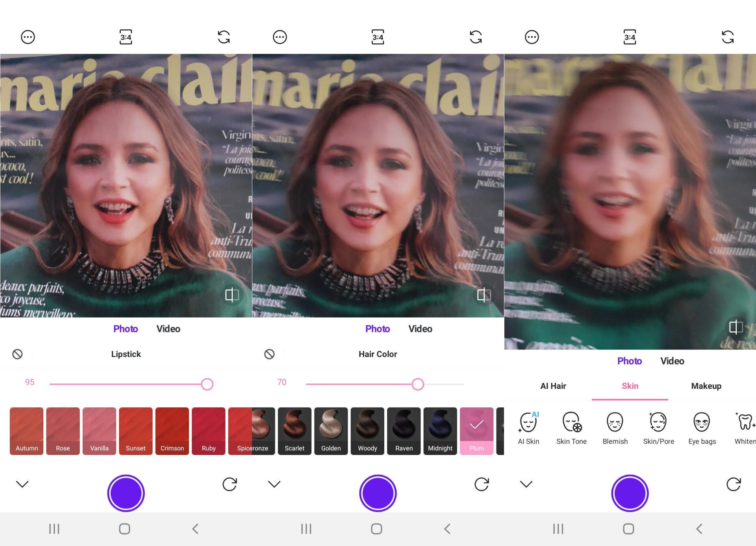Viewport: 756px width, 546px height.
Task: Reset effects in Lipstick screen
Action: pyautogui.click(x=230, y=484)
